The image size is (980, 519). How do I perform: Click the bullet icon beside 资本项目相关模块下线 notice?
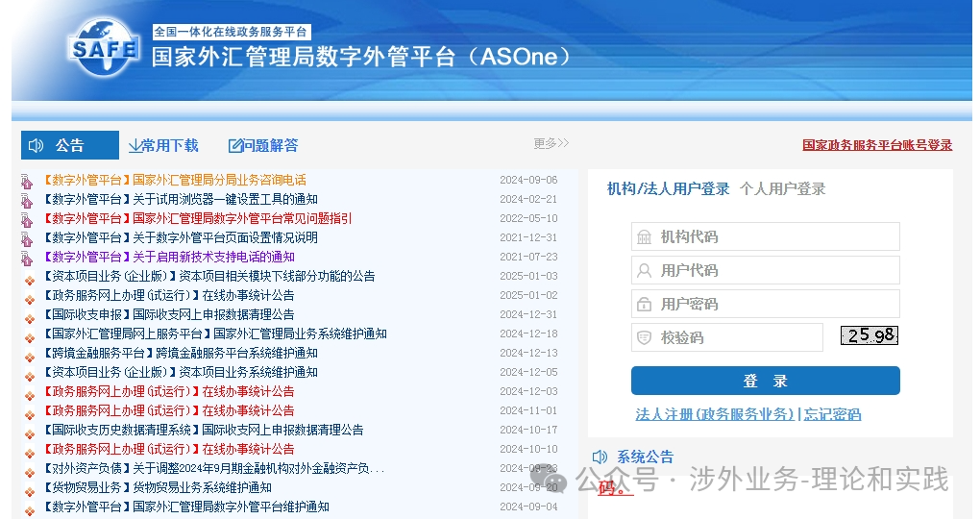pyautogui.click(x=30, y=280)
